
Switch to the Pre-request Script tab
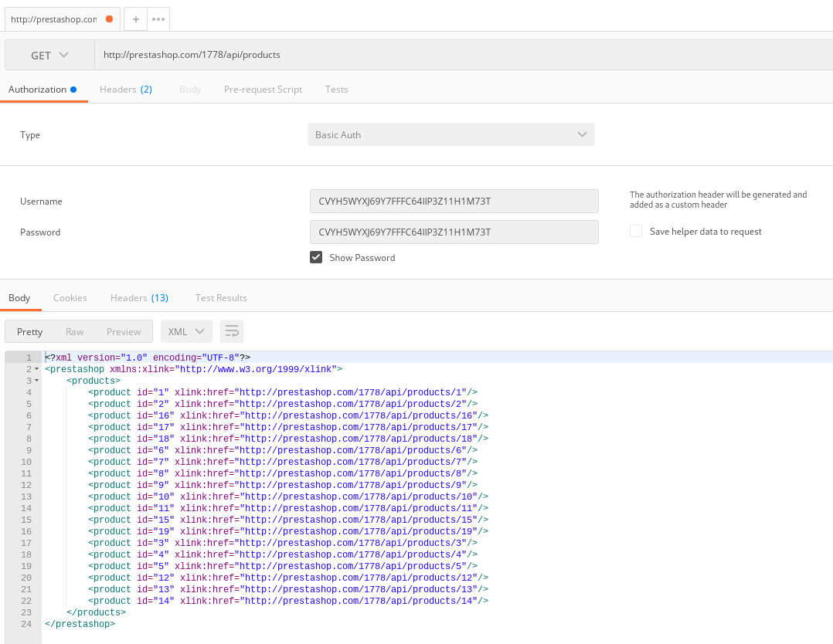pos(262,90)
